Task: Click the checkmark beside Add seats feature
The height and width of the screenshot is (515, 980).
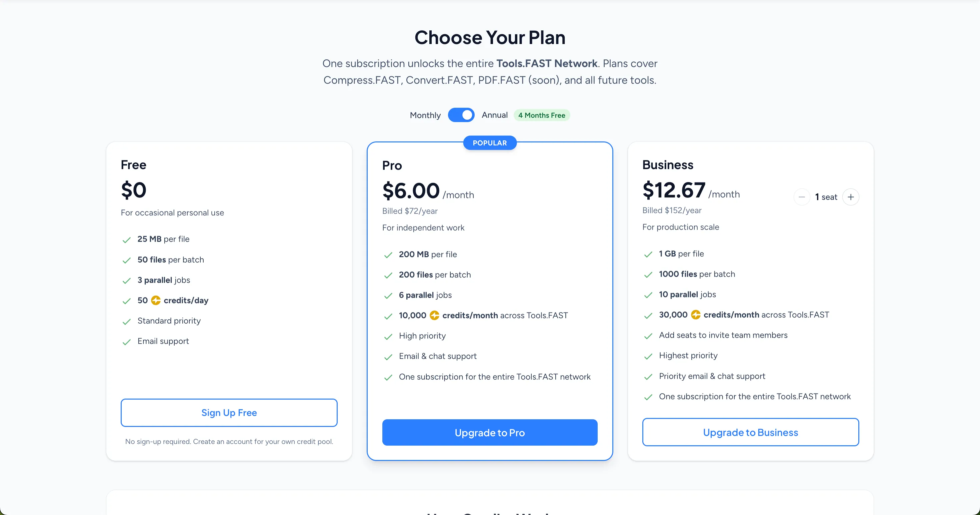Action: (648, 336)
